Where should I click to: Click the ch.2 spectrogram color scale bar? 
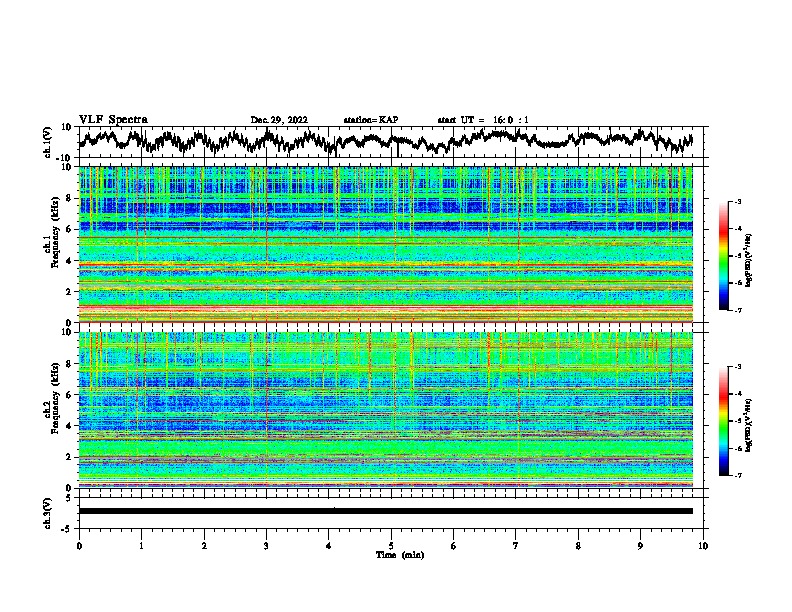pos(723,421)
